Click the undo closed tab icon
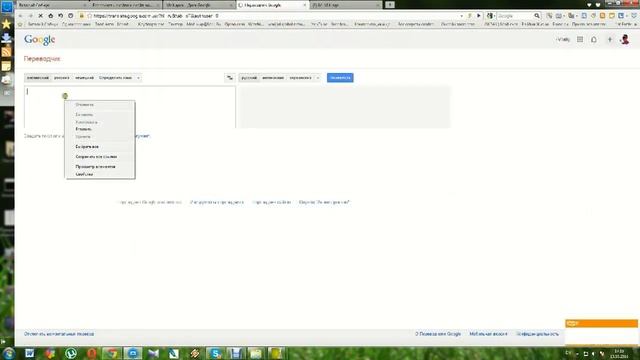Image resolution: width=640 pixels, height=360 pixels. (60, 16)
